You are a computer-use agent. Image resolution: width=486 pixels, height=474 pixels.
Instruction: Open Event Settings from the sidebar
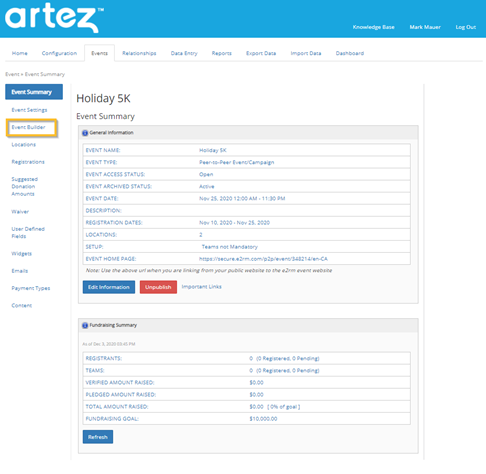pos(29,110)
